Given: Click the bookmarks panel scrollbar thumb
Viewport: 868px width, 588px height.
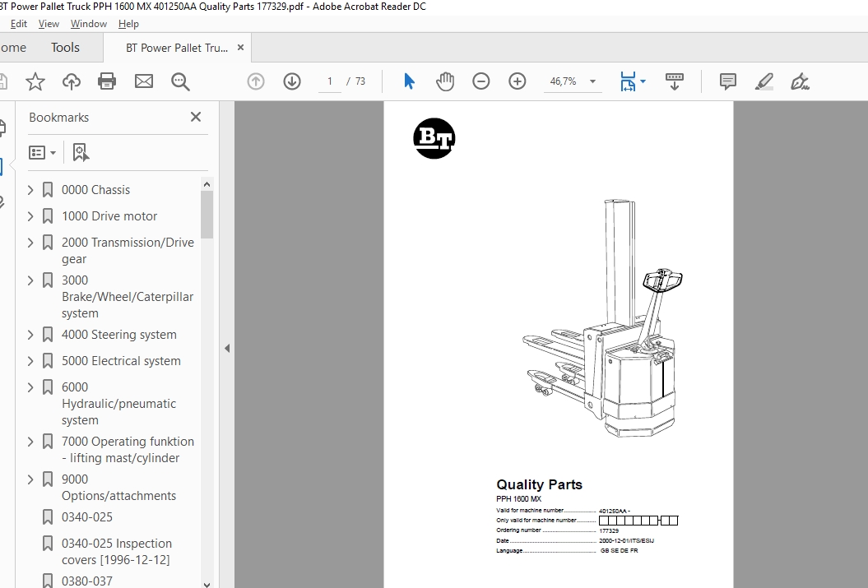Looking at the screenshot, I should tap(207, 215).
